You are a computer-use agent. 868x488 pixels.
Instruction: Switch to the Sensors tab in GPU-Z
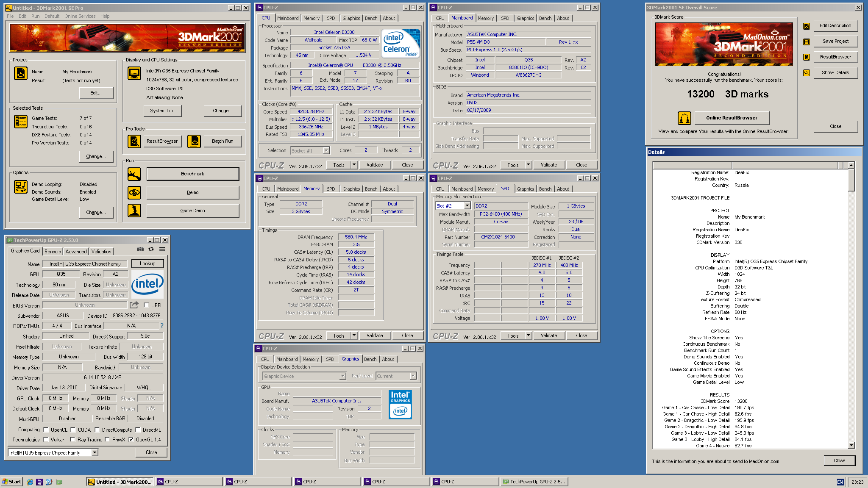53,252
